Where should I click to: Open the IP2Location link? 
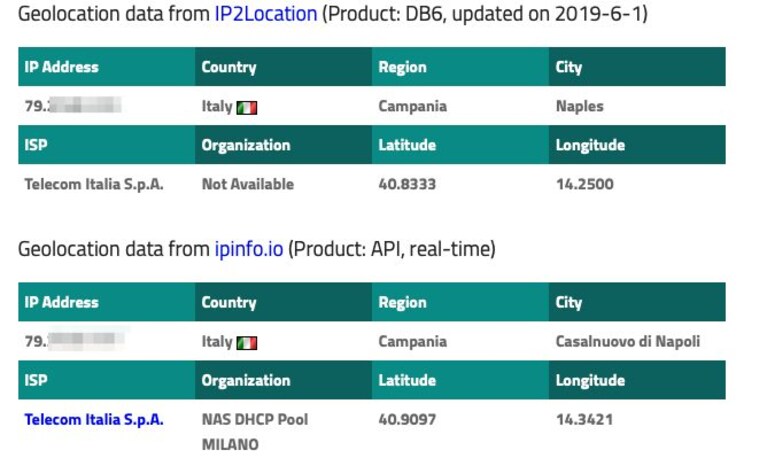[x=266, y=14]
